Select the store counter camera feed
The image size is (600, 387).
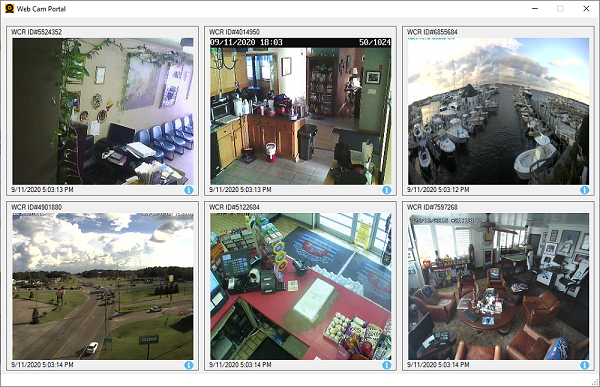coord(301,286)
